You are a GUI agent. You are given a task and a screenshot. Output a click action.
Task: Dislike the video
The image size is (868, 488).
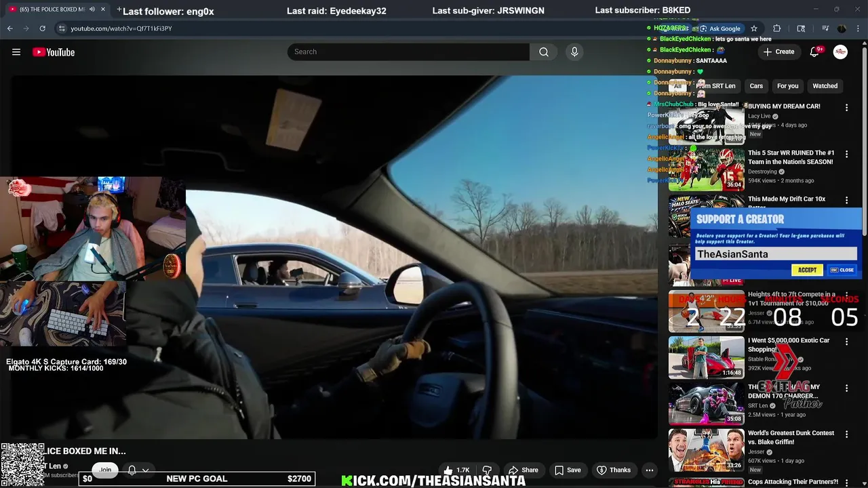tap(487, 470)
